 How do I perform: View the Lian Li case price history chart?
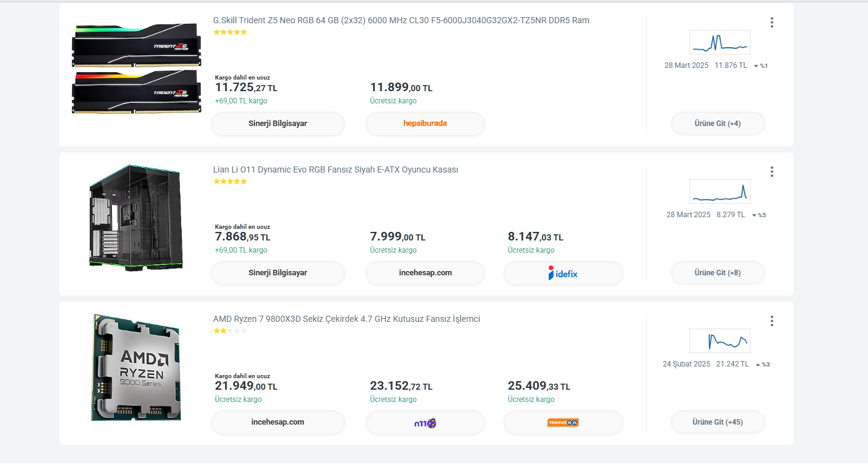[719, 192]
